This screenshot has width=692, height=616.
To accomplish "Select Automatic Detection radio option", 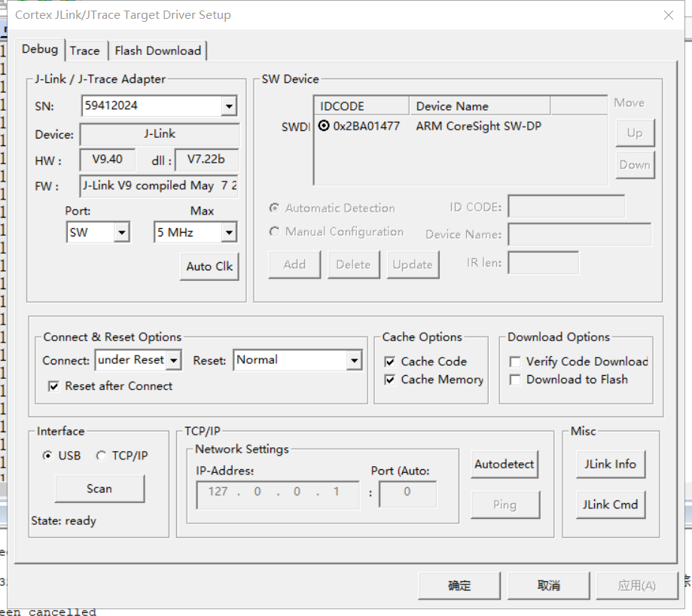I will (275, 208).
